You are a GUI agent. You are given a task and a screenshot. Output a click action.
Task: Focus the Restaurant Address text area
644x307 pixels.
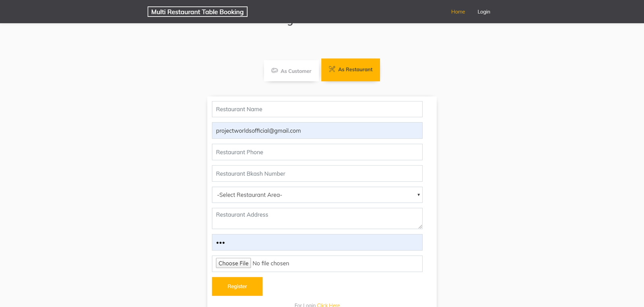pyautogui.click(x=317, y=218)
